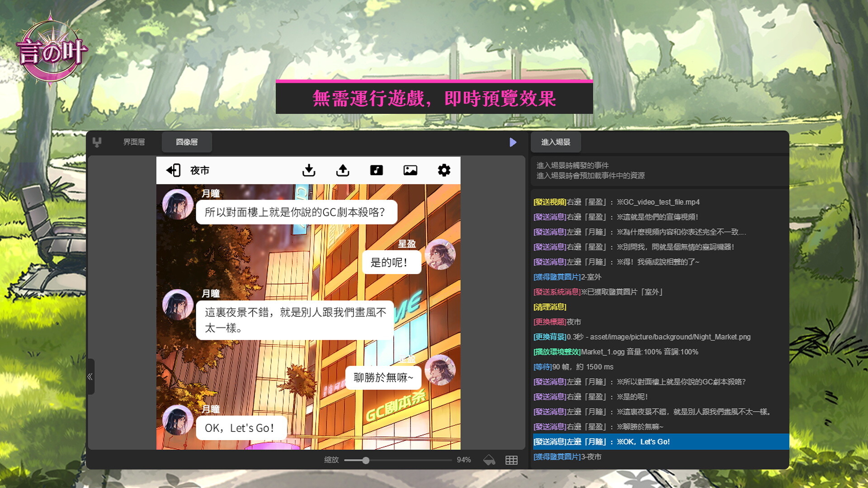Select the 清理消息 event line
The height and width of the screenshot is (488, 868).
550,307
